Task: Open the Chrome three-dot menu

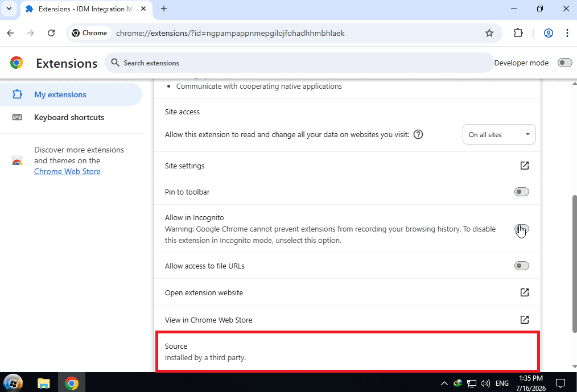Action: [567, 33]
